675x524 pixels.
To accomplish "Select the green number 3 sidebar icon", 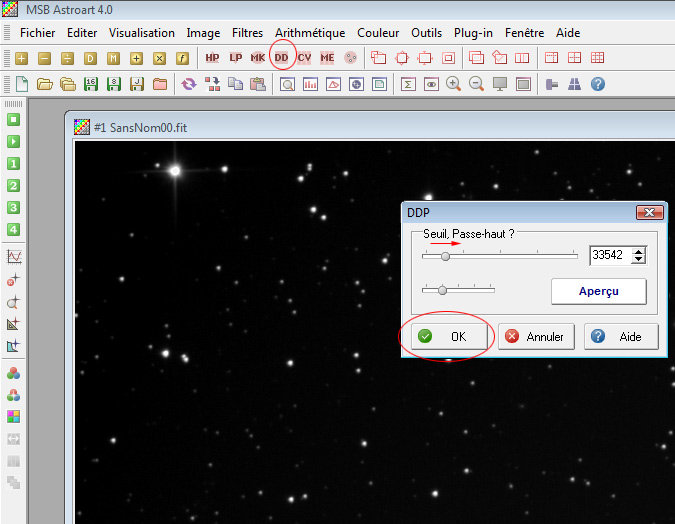I will tap(13, 208).
